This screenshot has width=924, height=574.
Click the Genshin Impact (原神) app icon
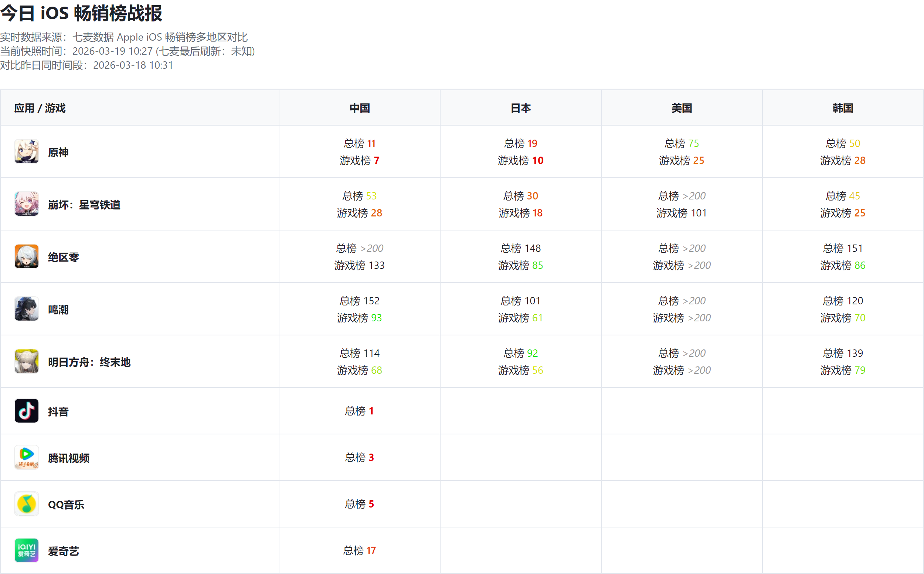(27, 151)
